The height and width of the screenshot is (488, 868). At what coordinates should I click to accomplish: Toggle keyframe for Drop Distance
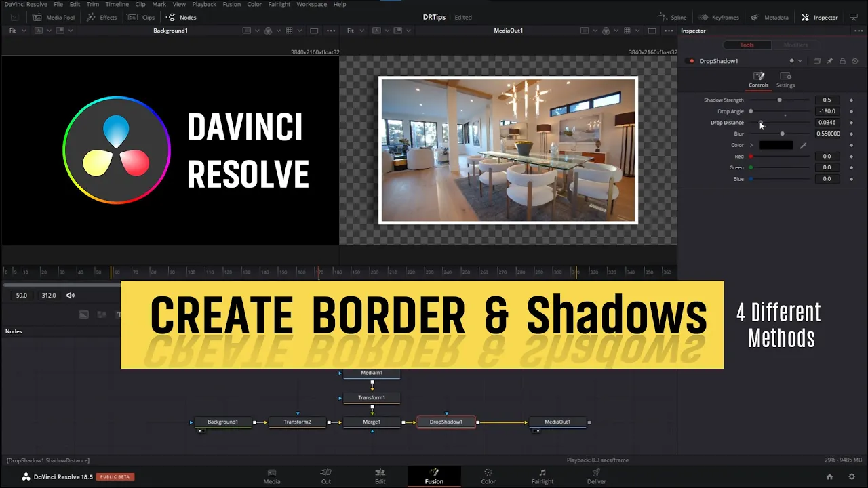pyautogui.click(x=851, y=123)
